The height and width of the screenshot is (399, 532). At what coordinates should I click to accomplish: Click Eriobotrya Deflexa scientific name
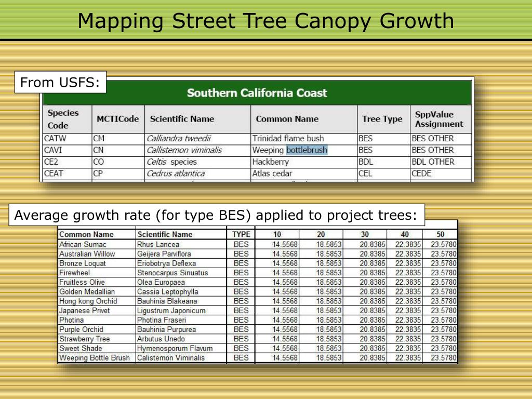(167, 263)
